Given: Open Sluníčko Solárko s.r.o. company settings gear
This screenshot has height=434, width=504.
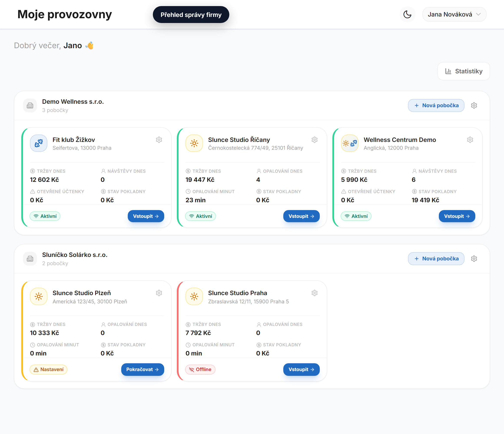Looking at the screenshot, I should [x=474, y=258].
